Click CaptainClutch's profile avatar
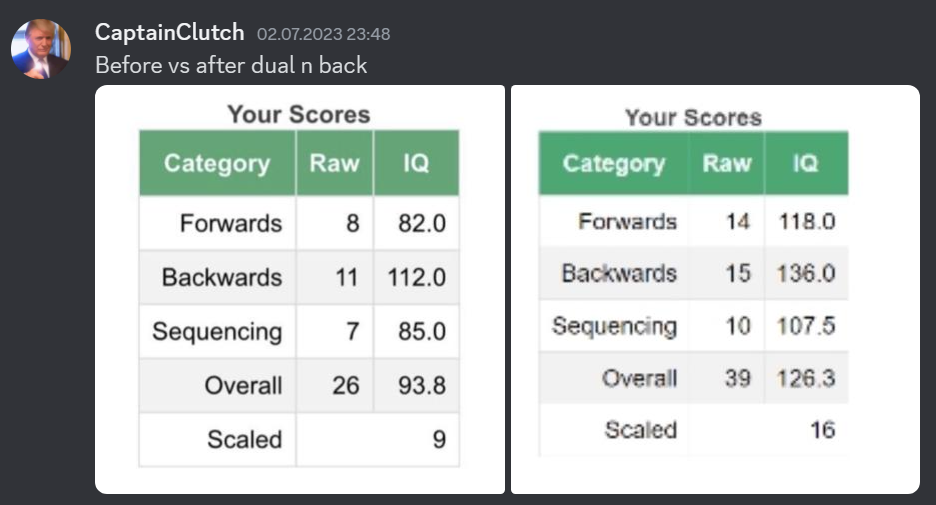Viewport: 936px width, 505px height. click(41, 48)
